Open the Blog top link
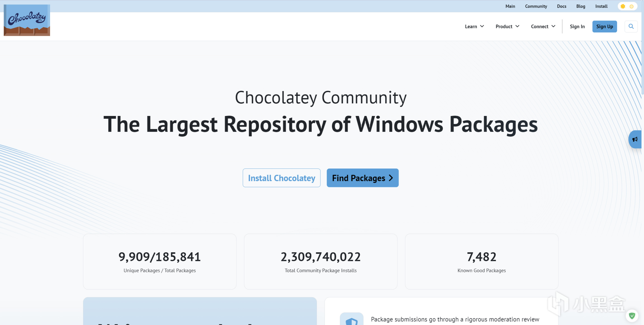This screenshot has width=644, height=325. pyautogui.click(x=581, y=6)
